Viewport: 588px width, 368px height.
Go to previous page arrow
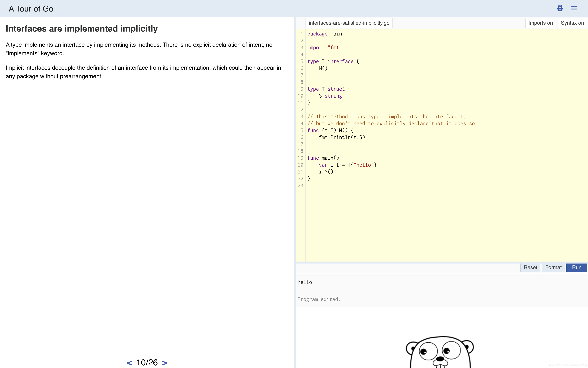click(129, 363)
